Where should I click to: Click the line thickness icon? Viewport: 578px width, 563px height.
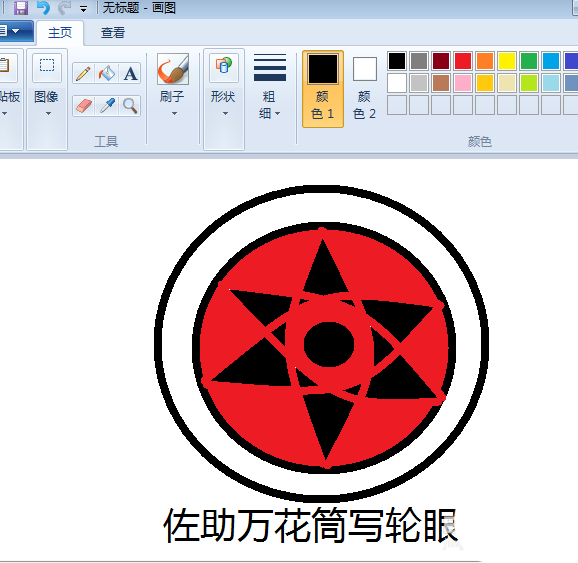coord(270,67)
